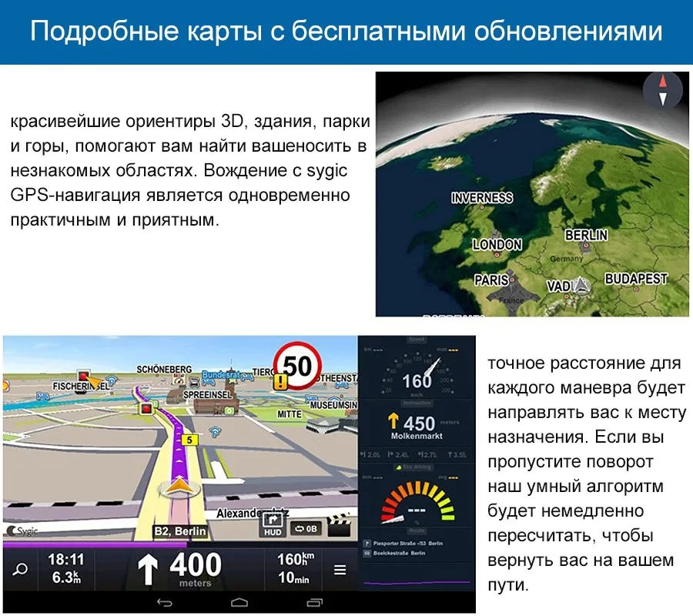Open search with the magnifier icon
The height and width of the screenshot is (616, 693).
[20, 569]
